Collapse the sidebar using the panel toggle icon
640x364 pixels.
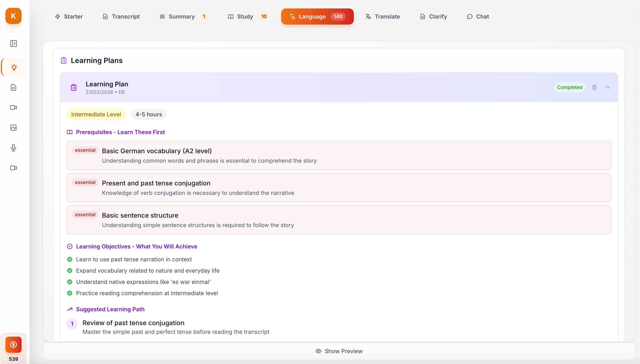click(13, 43)
